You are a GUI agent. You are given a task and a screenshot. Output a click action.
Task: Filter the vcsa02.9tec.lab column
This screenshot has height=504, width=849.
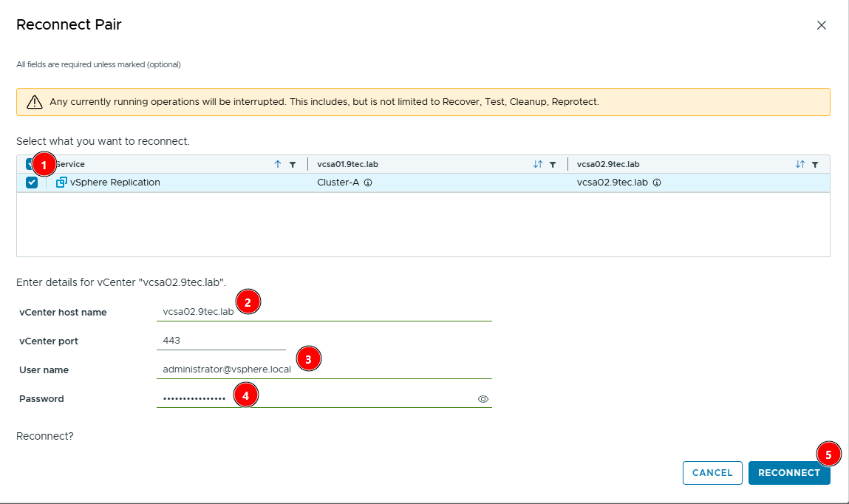pyautogui.click(x=815, y=165)
